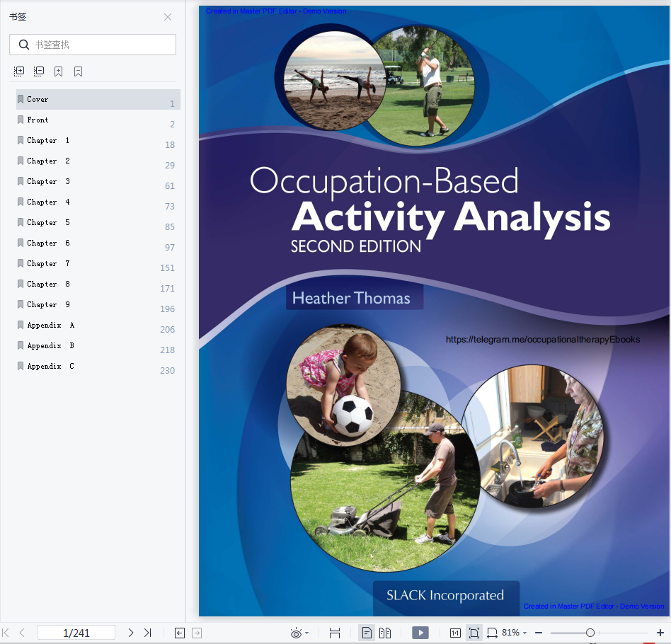Click the search magnifier icon in bookmarks
The height and width of the screenshot is (644, 671).
[x=24, y=45]
